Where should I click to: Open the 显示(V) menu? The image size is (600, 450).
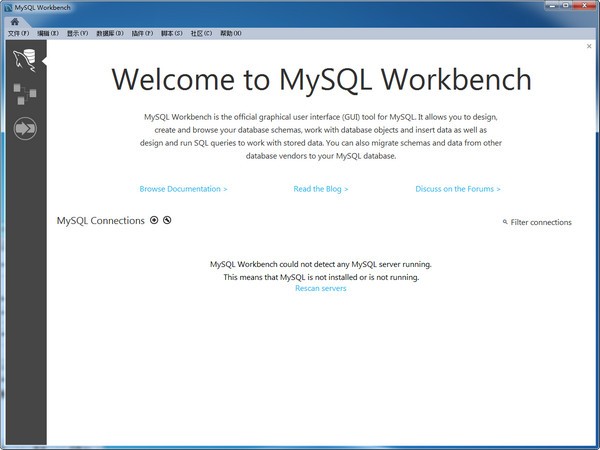pos(77,33)
